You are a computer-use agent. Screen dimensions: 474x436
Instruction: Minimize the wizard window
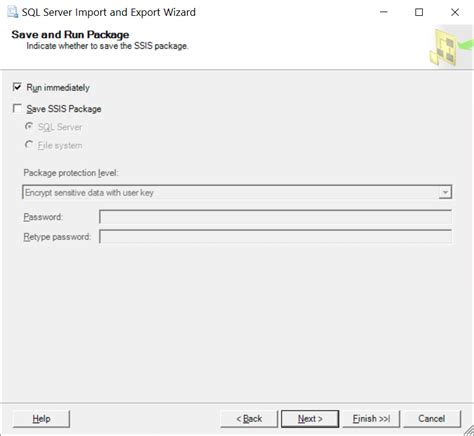(x=384, y=12)
